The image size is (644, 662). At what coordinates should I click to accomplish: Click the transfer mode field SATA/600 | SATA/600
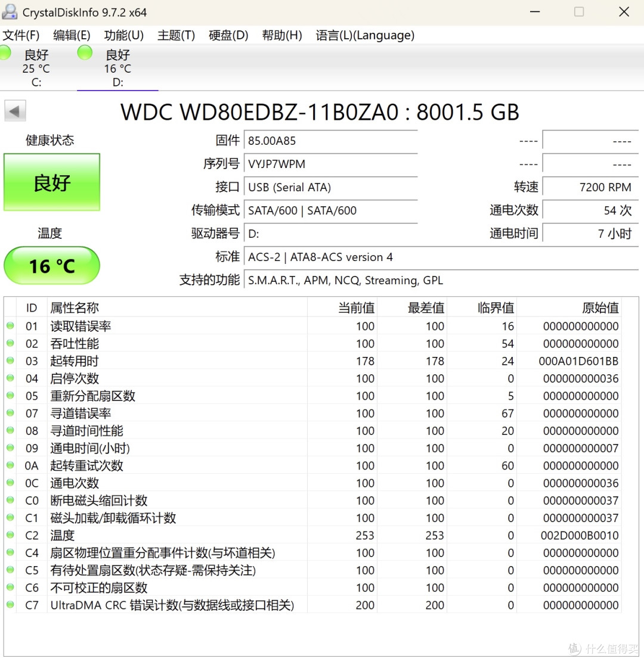click(x=331, y=211)
